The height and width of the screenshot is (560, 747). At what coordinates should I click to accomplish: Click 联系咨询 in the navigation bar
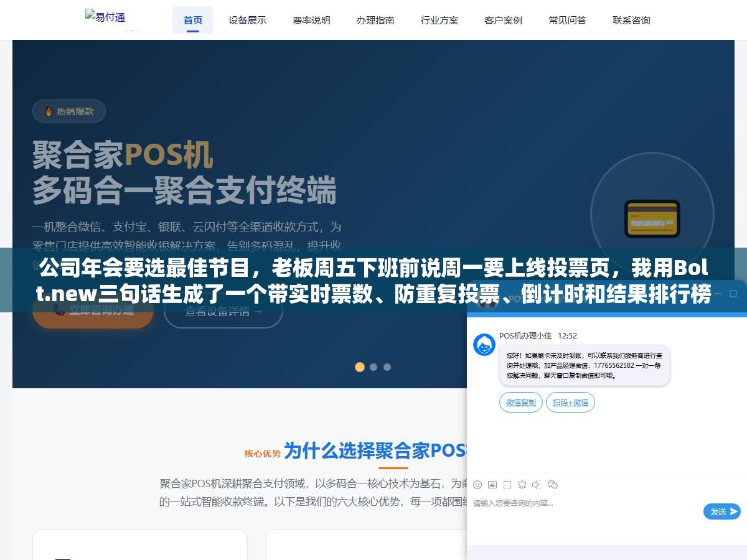click(x=631, y=20)
